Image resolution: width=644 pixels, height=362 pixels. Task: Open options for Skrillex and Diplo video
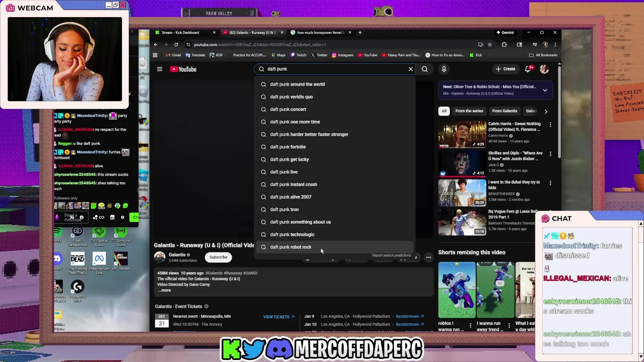coord(550,154)
